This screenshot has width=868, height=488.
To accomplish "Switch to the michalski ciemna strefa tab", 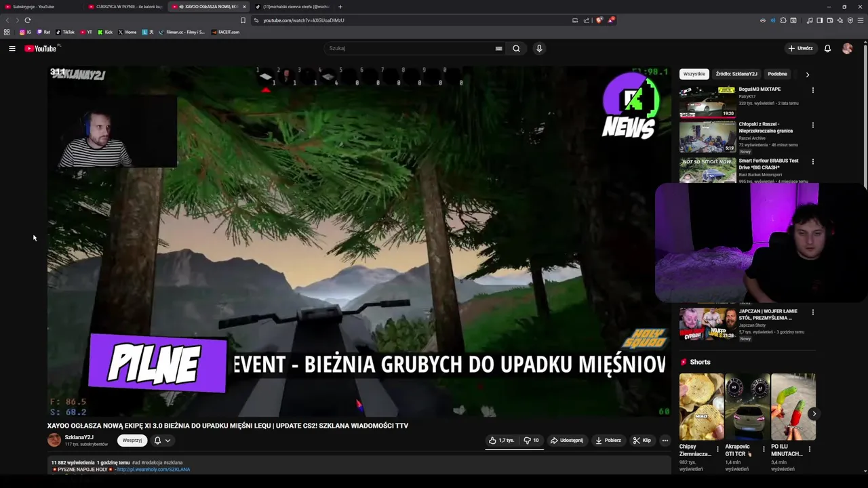I will 296,7.
